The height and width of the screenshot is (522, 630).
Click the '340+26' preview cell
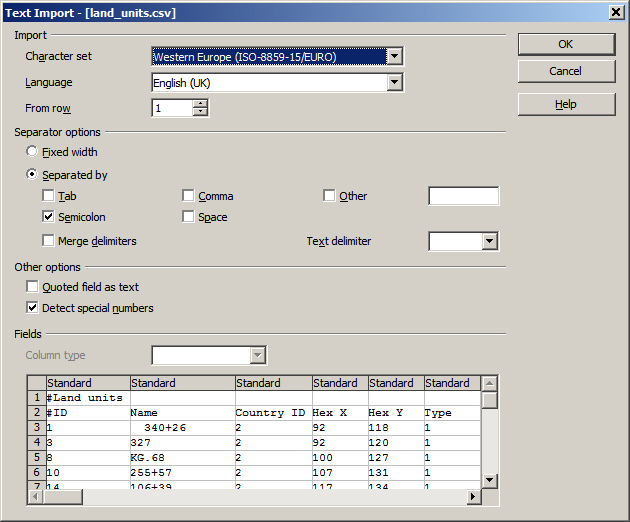pos(182,428)
